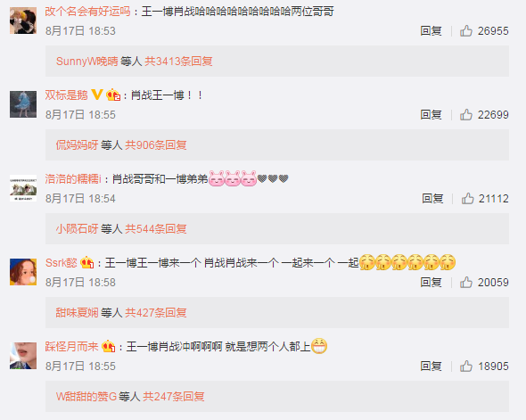Click member crown badge beside Ssrk憨
526x420 pixels.
coord(86,263)
